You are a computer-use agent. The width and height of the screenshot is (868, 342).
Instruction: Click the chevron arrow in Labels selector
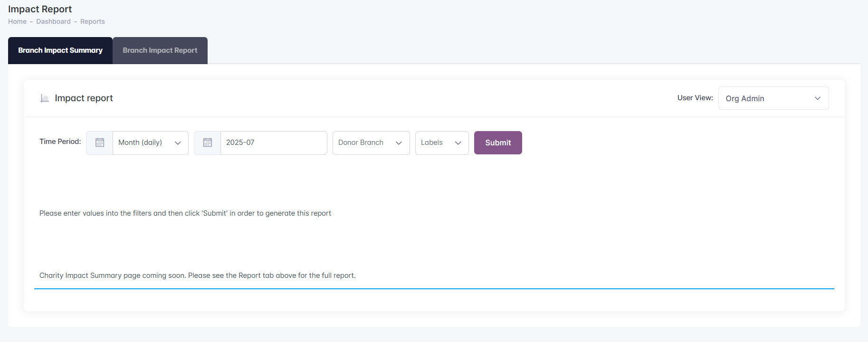(x=458, y=143)
